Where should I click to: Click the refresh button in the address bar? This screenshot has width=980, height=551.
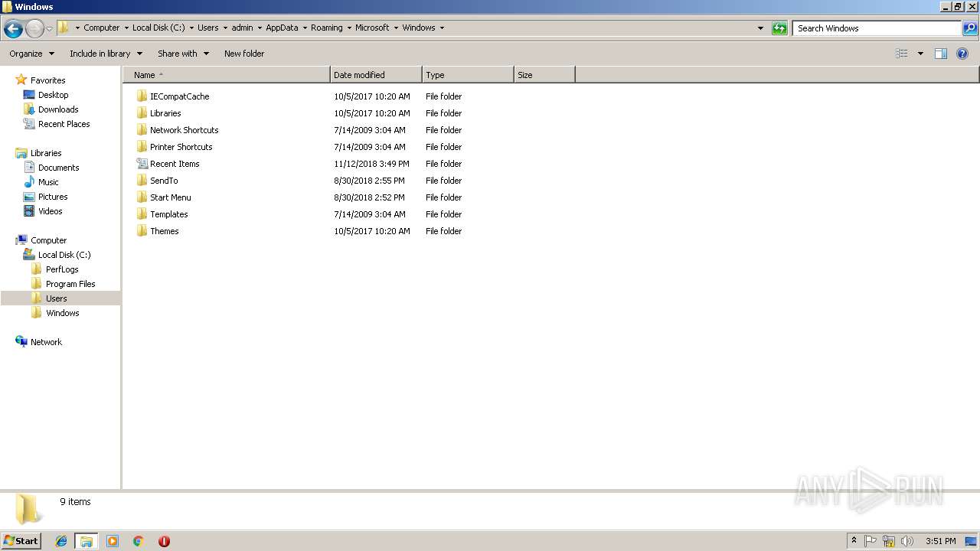779,28
